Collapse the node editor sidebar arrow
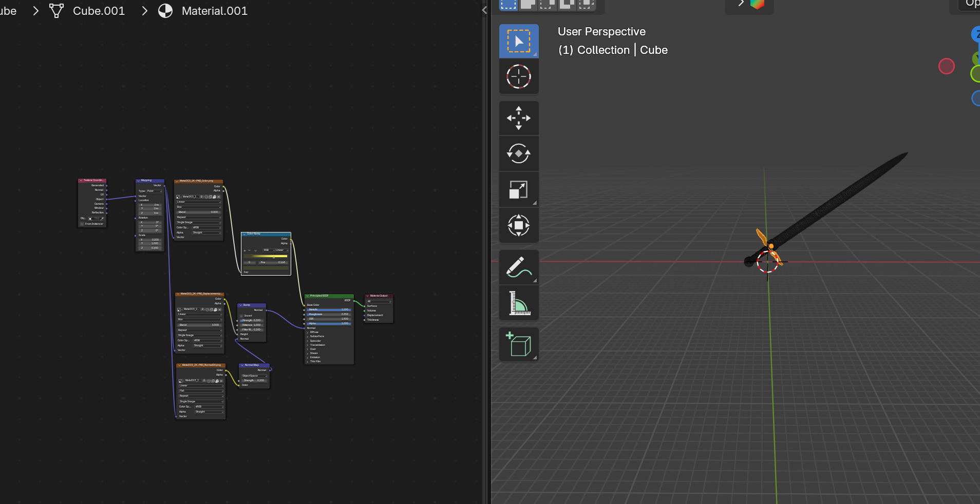The image size is (980, 504). click(484, 10)
